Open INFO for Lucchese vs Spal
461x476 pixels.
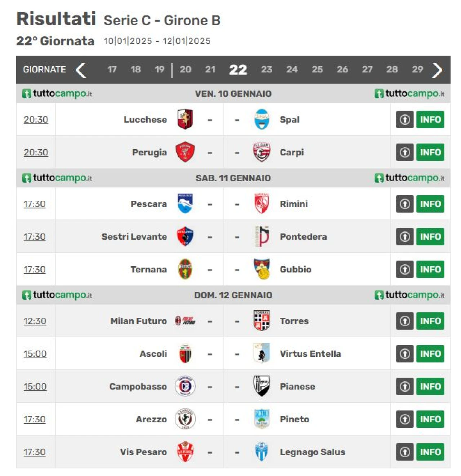pos(430,120)
